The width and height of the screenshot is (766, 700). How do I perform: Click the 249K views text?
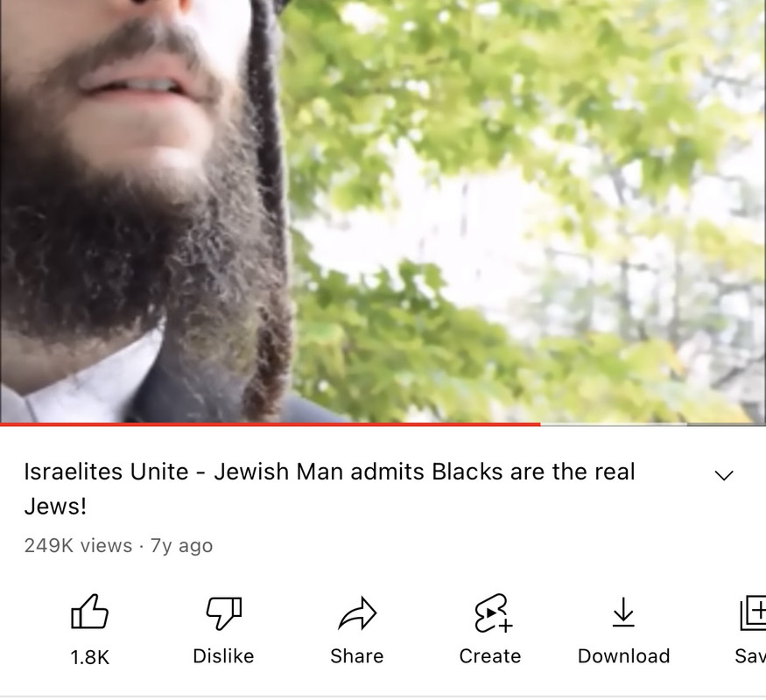(x=78, y=545)
